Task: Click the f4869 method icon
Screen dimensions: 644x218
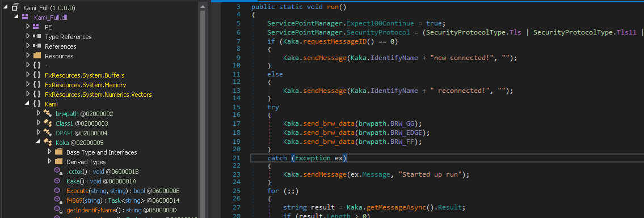Action: (58, 200)
